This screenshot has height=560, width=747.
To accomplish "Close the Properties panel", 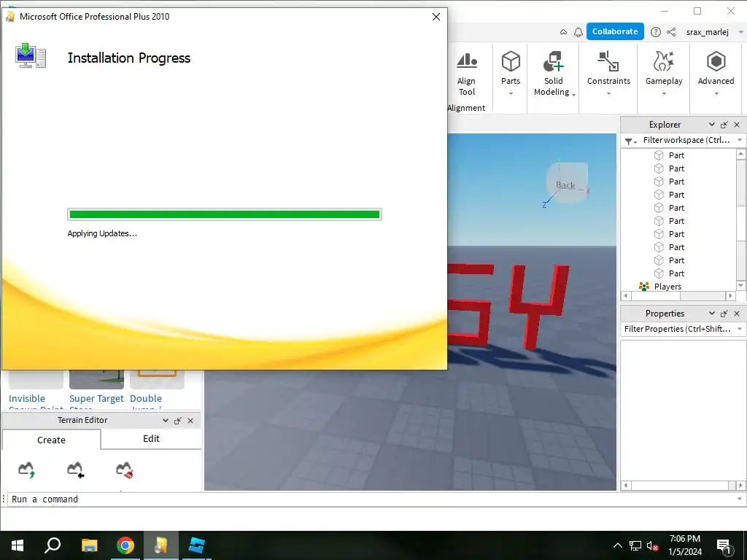I will pos(737,314).
